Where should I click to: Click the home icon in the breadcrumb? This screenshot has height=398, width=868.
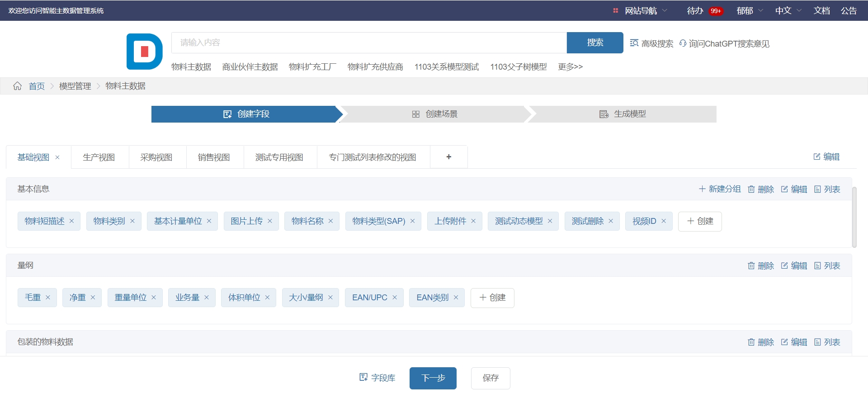point(17,86)
